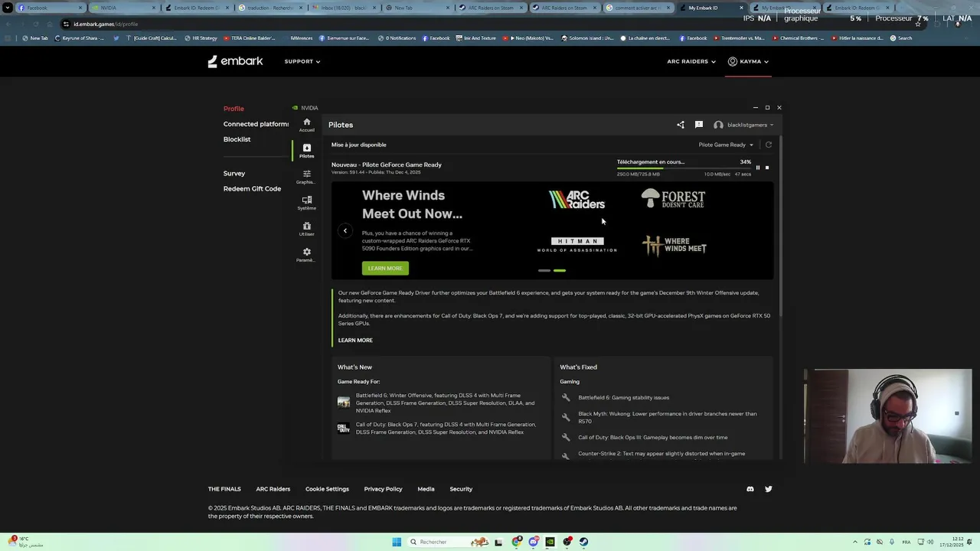Click the Hitman World of Assassination logo

tap(577, 245)
